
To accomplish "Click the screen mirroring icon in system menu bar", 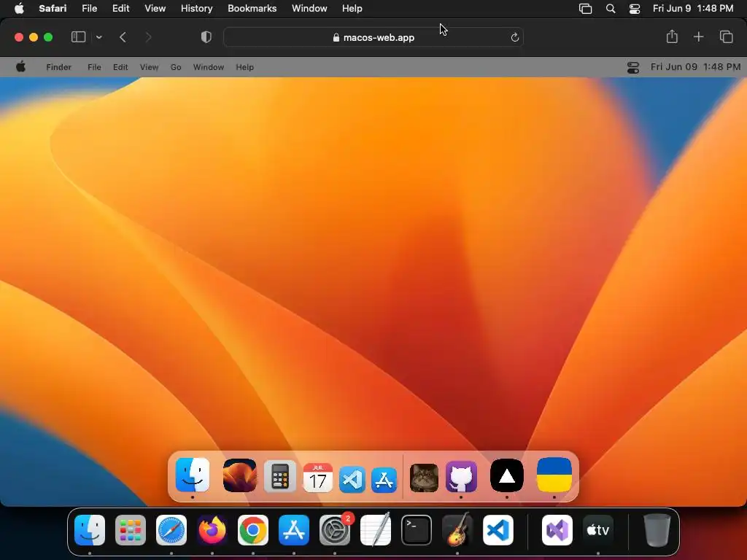I will coord(585,9).
